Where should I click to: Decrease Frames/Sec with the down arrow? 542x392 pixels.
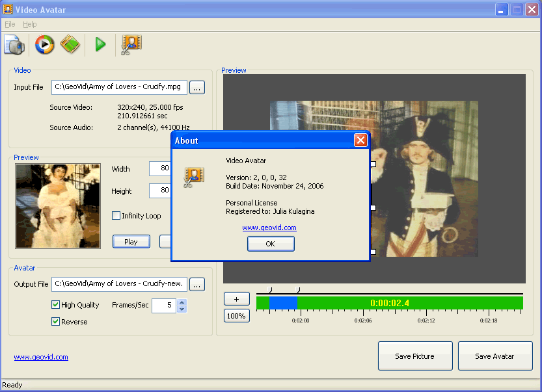click(x=182, y=309)
